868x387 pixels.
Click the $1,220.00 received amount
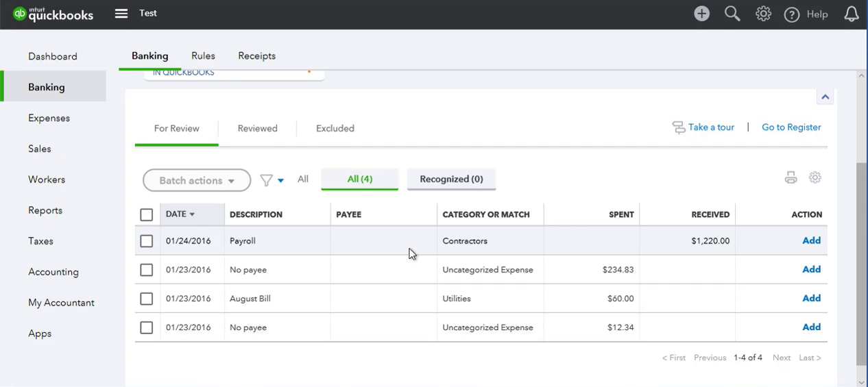[x=710, y=241]
